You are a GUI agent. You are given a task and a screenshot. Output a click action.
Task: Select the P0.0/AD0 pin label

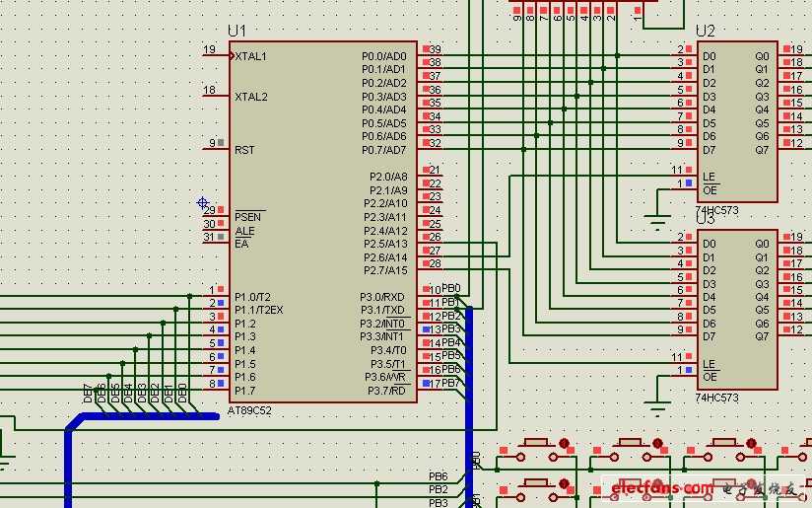point(384,56)
